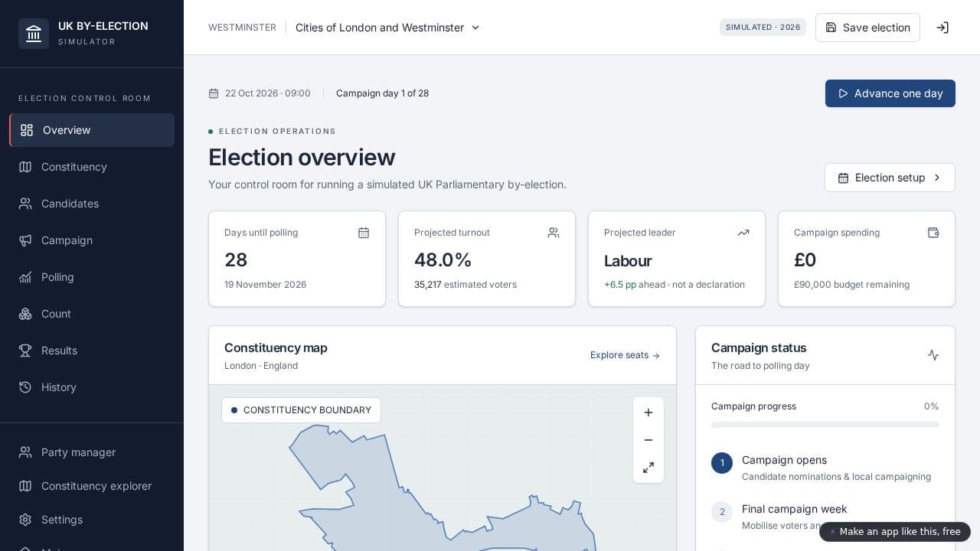
Task: Click the Make an app like this, free badge
Action: click(x=895, y=532)
